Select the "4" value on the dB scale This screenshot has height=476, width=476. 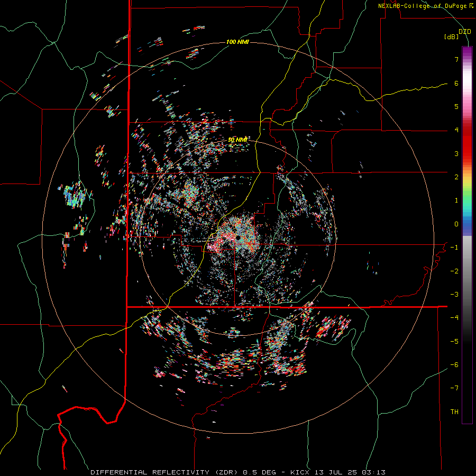tap(456, 130)
